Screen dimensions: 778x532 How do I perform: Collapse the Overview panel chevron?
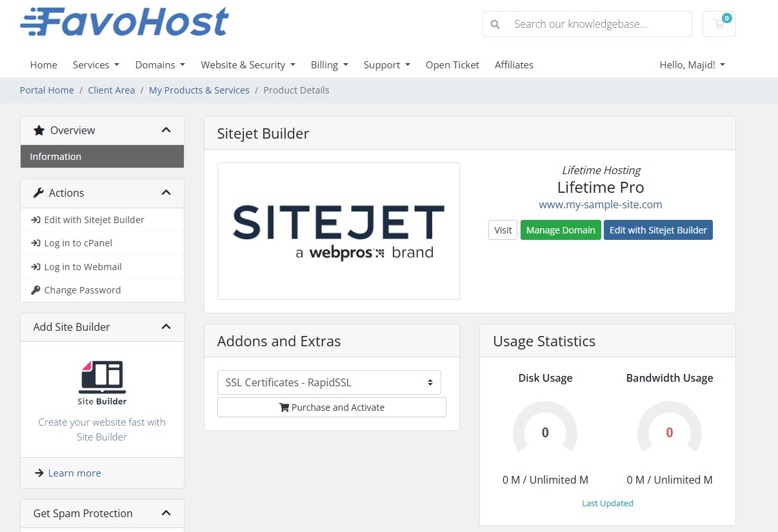click(x=166, y=130)
